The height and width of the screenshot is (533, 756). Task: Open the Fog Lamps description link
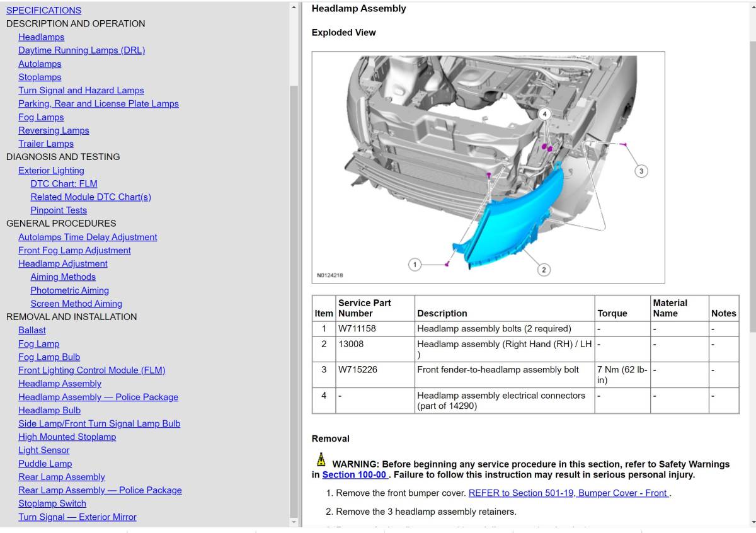[x=41, y=117]
